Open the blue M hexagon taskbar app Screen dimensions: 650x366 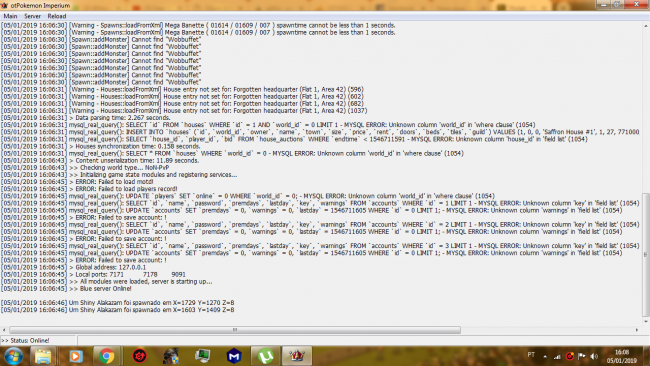[234, 356]
